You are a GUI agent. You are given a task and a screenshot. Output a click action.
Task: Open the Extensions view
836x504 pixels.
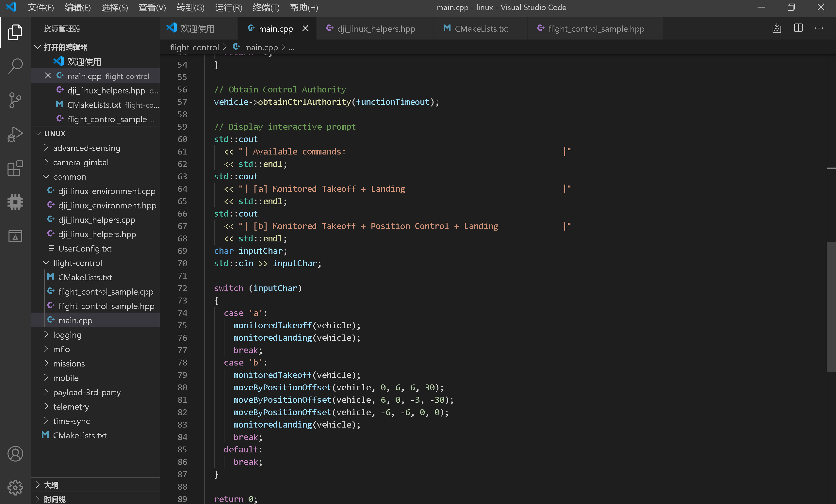coord(15,168)
